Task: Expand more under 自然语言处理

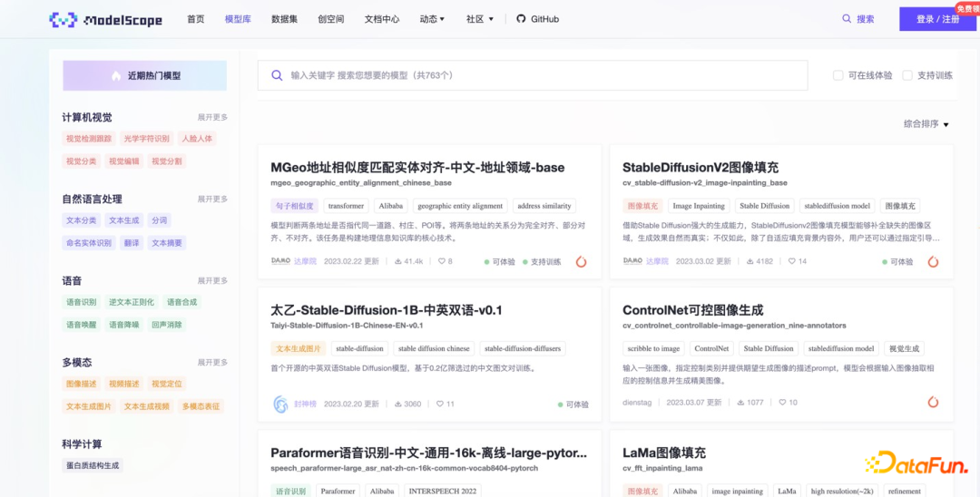Action: 212,200
